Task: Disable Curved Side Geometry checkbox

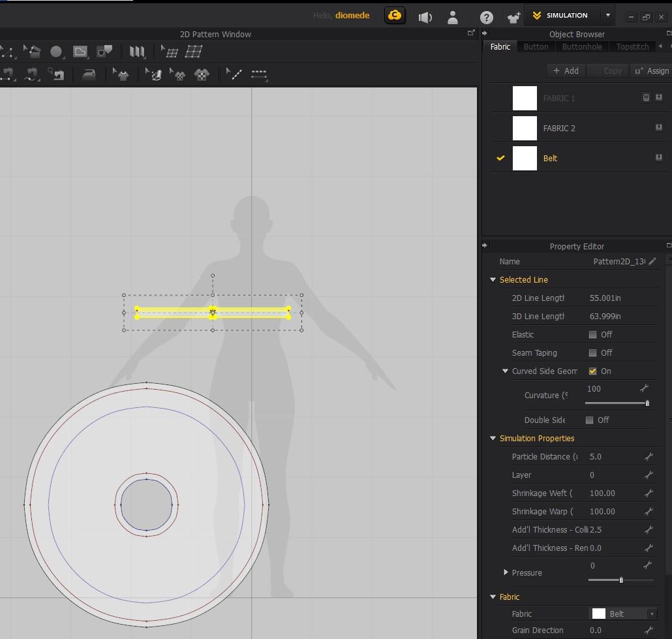Action: click(592, 371)
